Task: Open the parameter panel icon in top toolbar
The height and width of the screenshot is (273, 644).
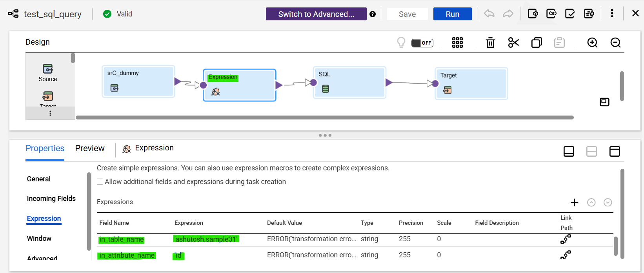Action: coord(533,14)
